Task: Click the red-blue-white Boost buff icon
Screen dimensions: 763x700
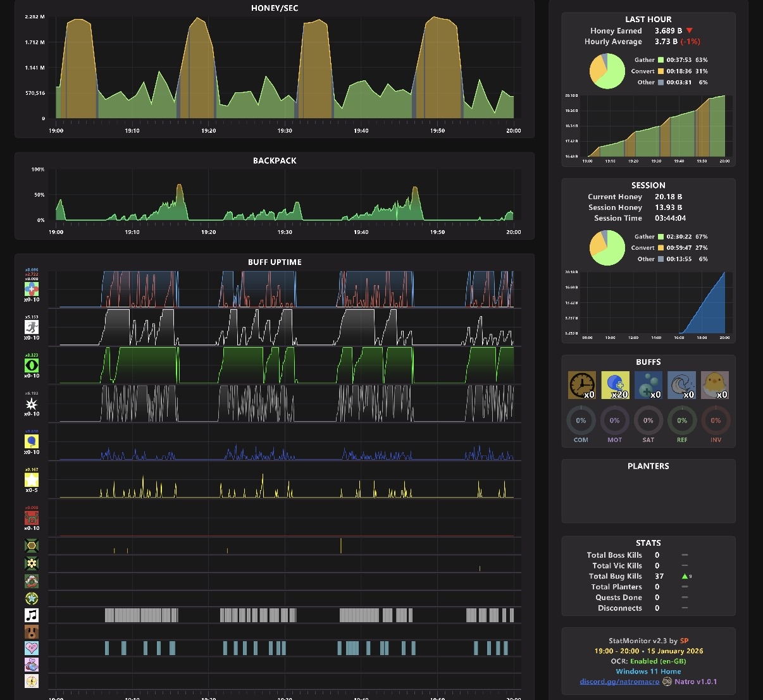Action: click(x=32, y=289)
